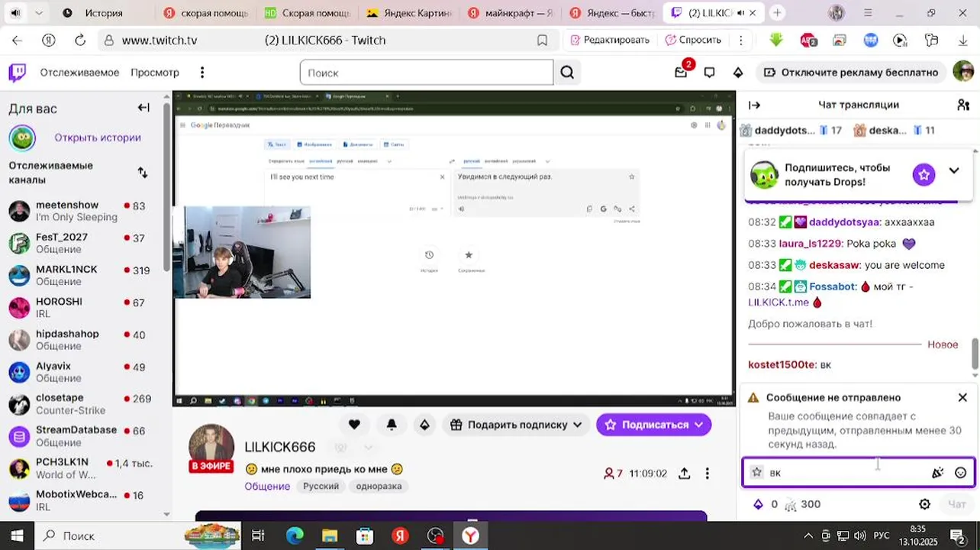Collapse the chat panel with arrow icon
Viewport: 980px width, 550px height.
(x=755, y=105)
